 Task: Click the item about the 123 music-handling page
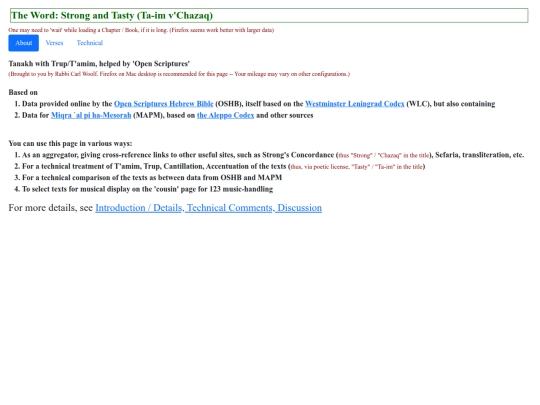click(x=147, y=189)
